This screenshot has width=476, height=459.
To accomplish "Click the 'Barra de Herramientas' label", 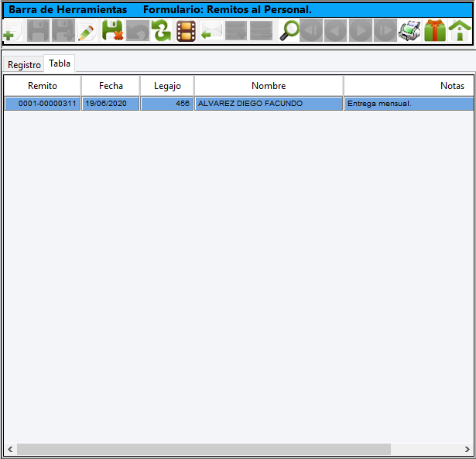I will click(x=67, y=10).
